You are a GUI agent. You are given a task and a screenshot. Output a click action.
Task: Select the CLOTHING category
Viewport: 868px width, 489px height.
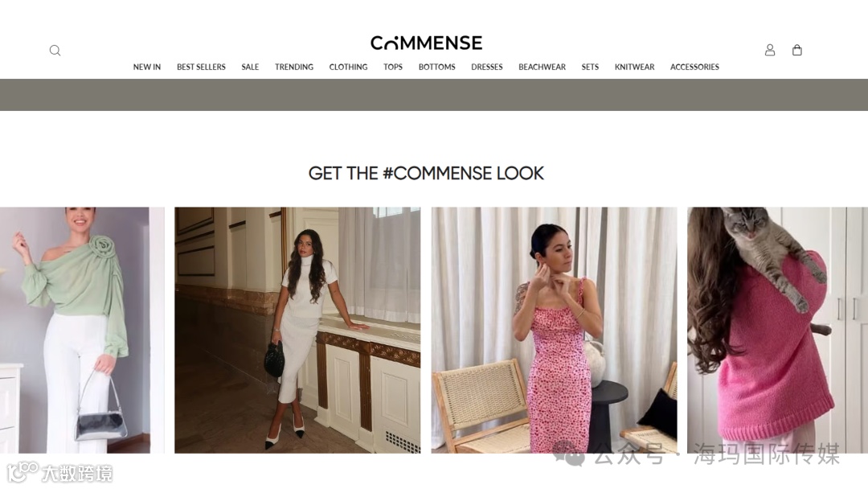[348, 67]
